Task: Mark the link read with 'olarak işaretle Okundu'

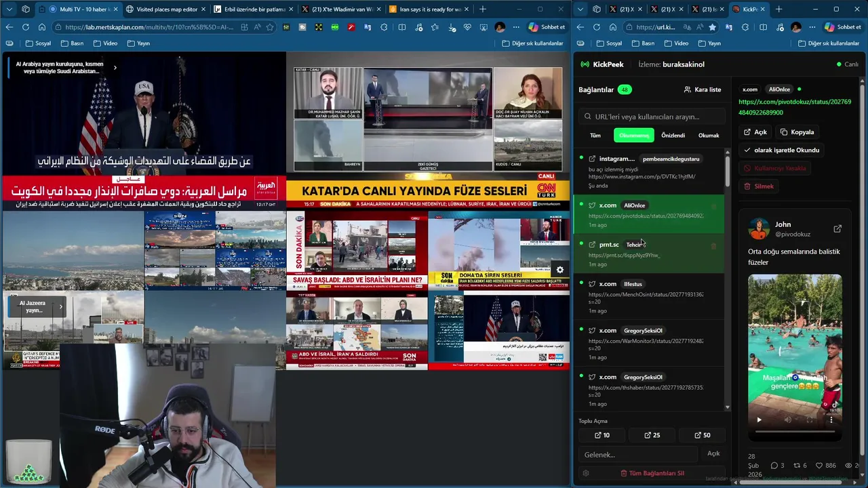Action: coord(781,150)
